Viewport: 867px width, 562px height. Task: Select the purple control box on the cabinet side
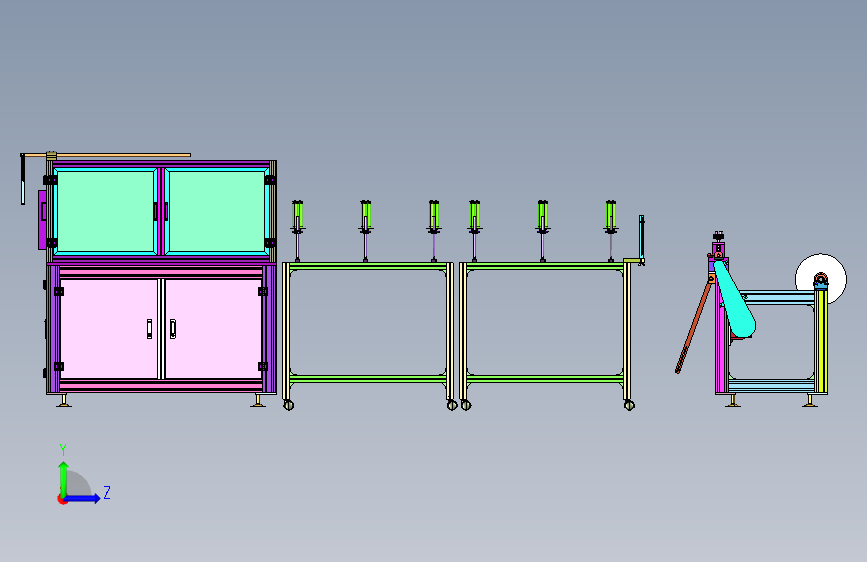42,220
